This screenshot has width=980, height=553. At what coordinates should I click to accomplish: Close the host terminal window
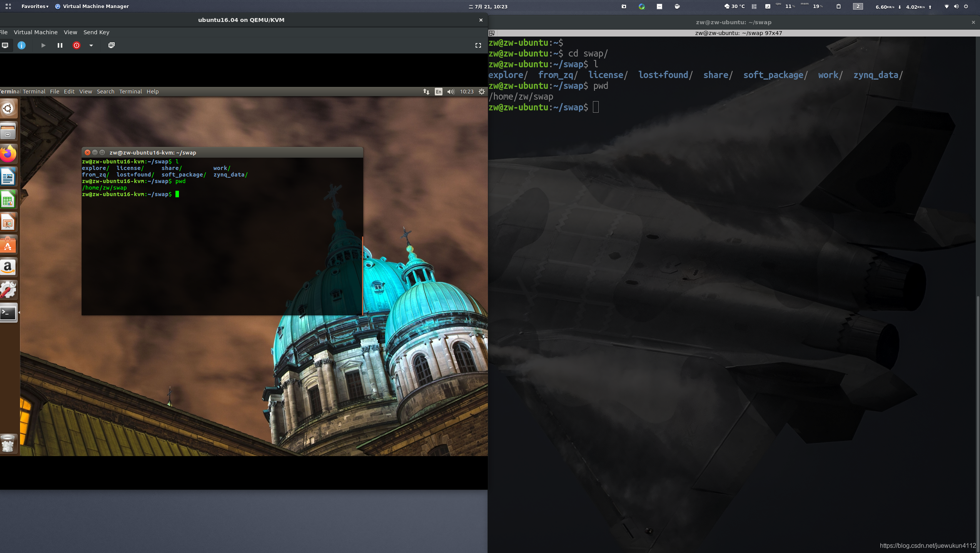973,22
